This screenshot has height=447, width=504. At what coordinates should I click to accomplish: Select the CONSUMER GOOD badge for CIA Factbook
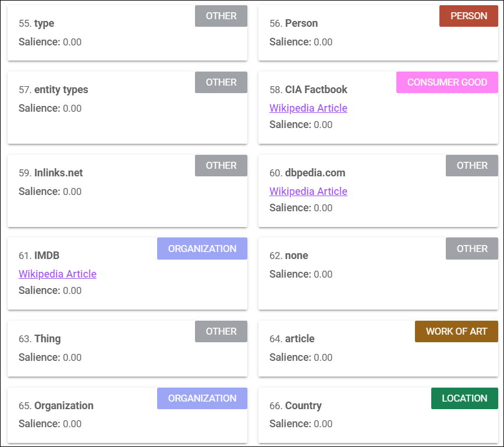tap(447, 82)
